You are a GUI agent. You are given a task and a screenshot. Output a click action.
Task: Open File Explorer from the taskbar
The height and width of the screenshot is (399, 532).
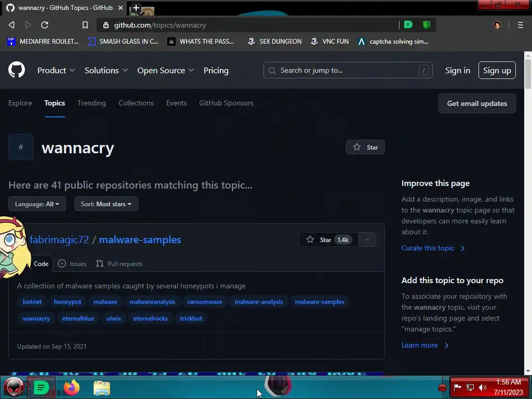pos(102,388)
